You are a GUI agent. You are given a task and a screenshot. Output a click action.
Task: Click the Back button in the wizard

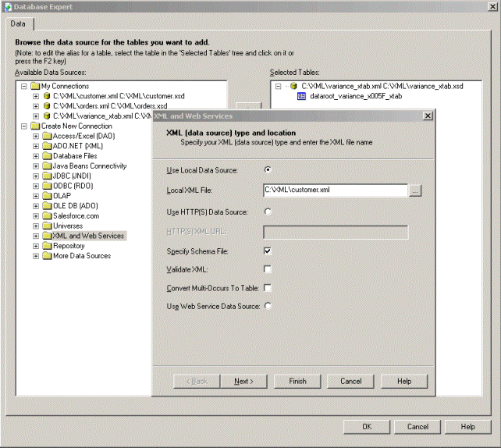click(197, 381)
